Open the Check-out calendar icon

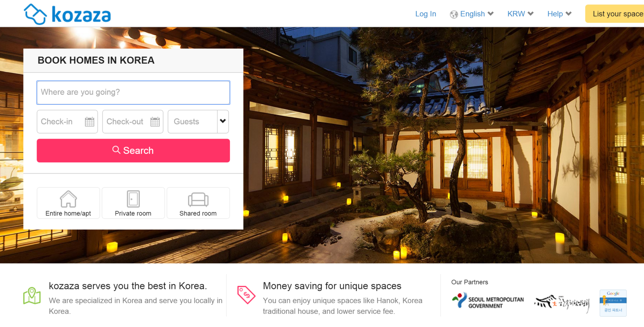(155, 122)
